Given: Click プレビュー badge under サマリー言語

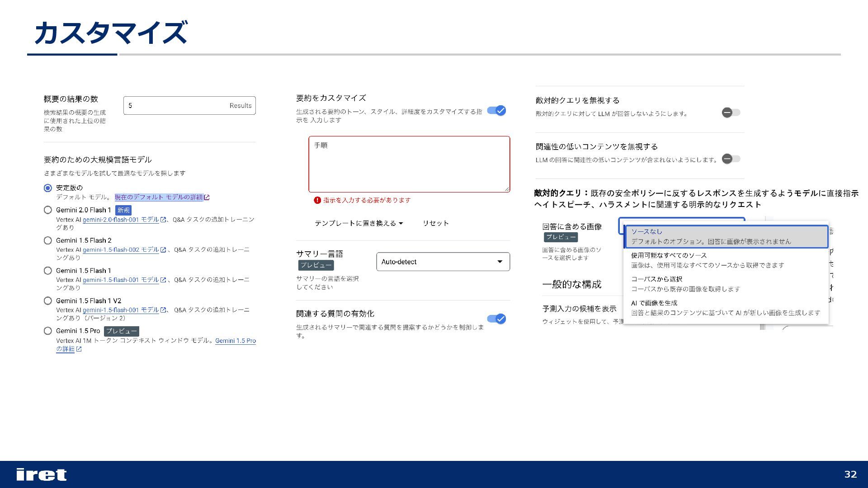Looking at the screenshot, I should click(x=316, y=265).
